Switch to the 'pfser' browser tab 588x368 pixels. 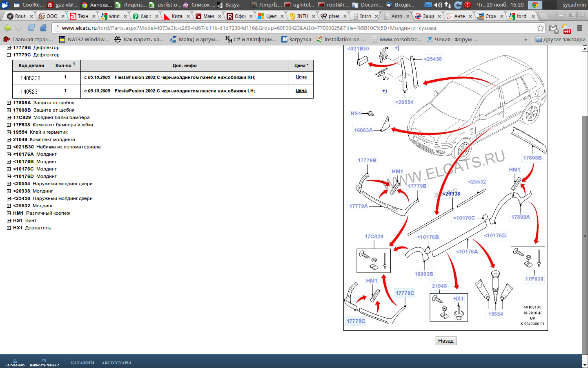pyautogui.click(x=334, y=16)
